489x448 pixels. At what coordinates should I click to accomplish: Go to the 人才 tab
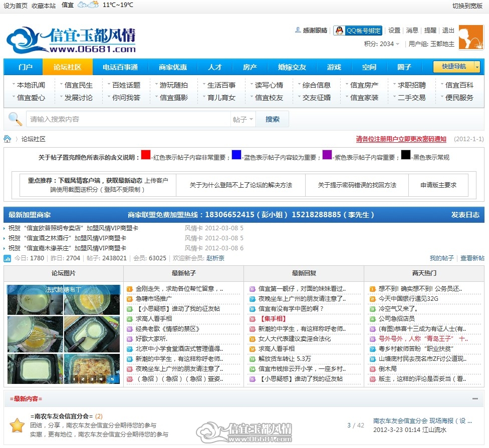click(215, 67)
